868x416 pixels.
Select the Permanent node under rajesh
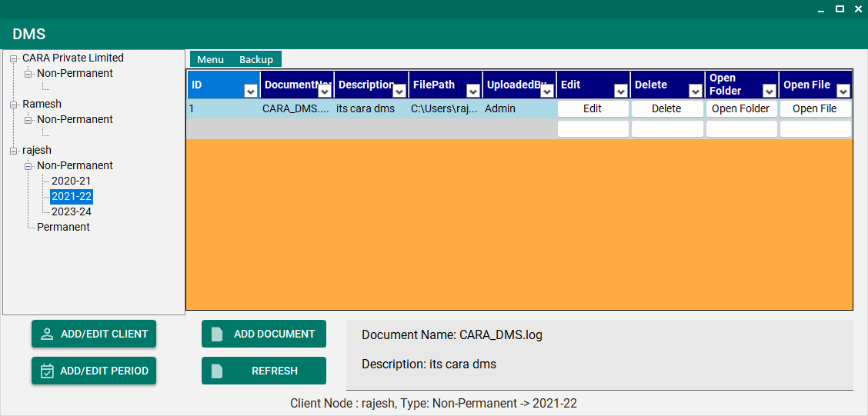coord(63,227)
